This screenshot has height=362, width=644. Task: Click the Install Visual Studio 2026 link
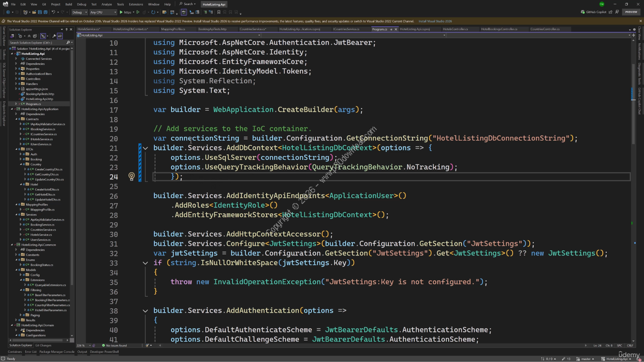(x=435, y=21)
